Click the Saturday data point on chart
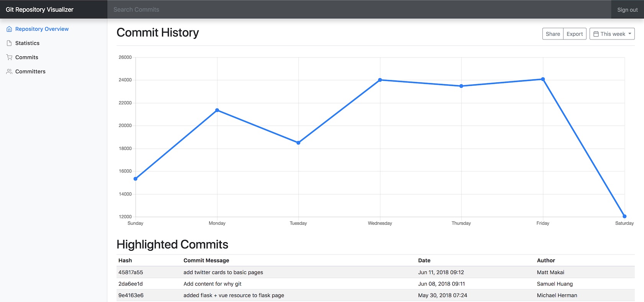This screenshot has width=644, height=302. click(624, 217)
